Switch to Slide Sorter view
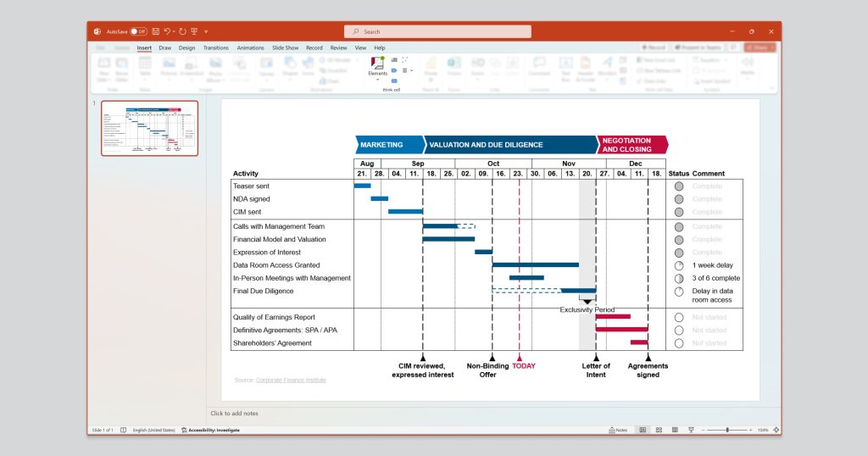The width and height of the screenshot is (868, 456). click(658, 430)
